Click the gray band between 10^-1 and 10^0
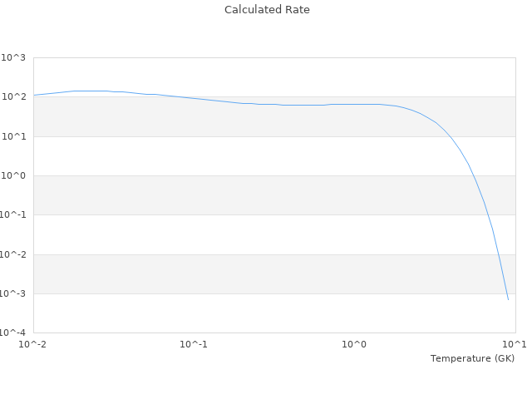Viewport: 532px width, 399px height. [249, 195]
